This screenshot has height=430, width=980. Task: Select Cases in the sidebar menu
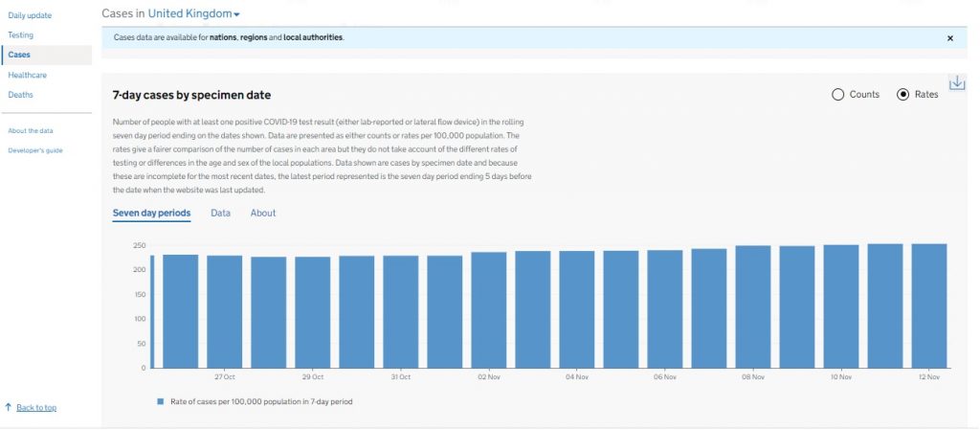19,55
